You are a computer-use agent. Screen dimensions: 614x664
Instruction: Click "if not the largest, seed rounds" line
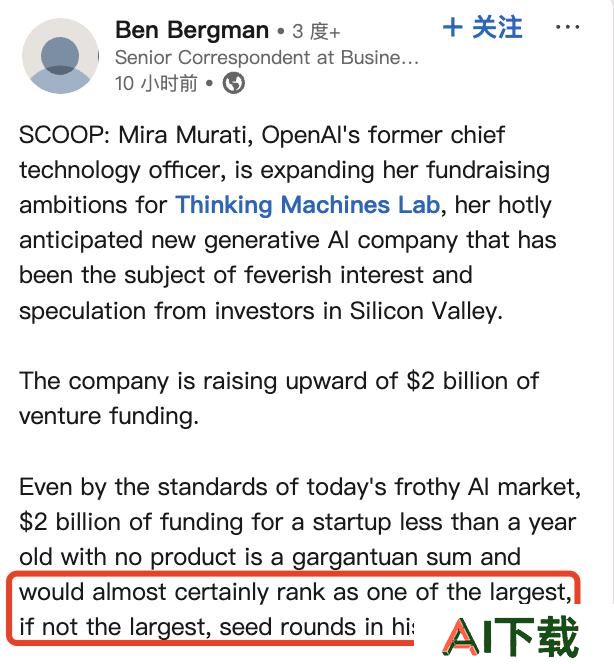pyautogui.click(x=217, y=627)
